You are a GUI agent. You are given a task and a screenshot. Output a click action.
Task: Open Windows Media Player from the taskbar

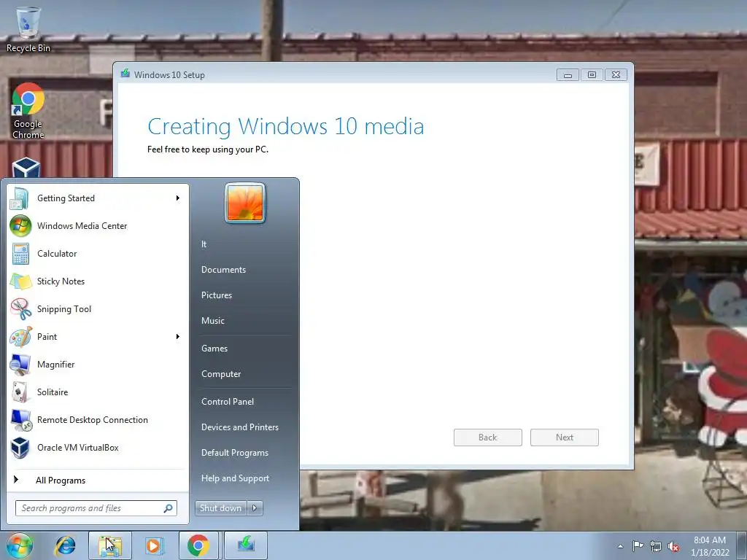point(154,545)
